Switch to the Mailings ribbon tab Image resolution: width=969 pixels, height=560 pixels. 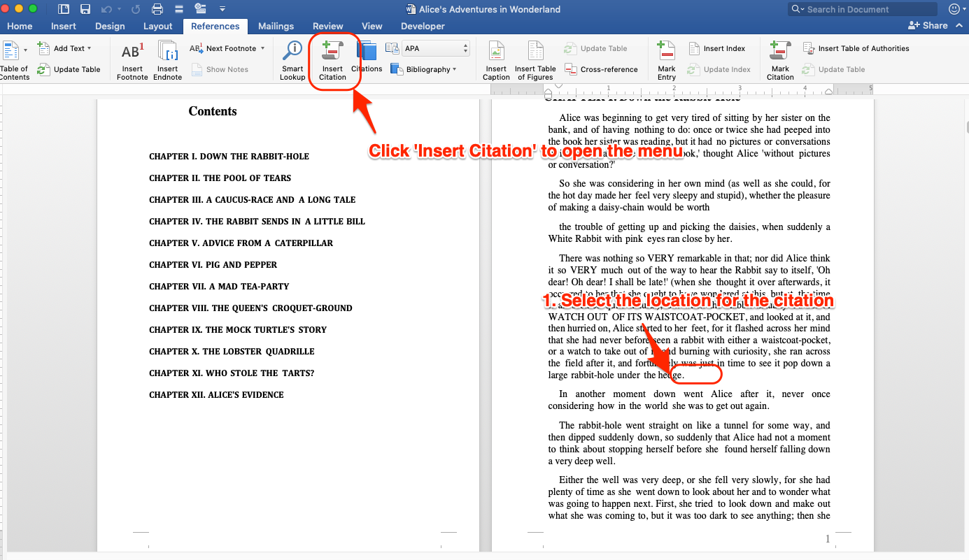point(276,26)
